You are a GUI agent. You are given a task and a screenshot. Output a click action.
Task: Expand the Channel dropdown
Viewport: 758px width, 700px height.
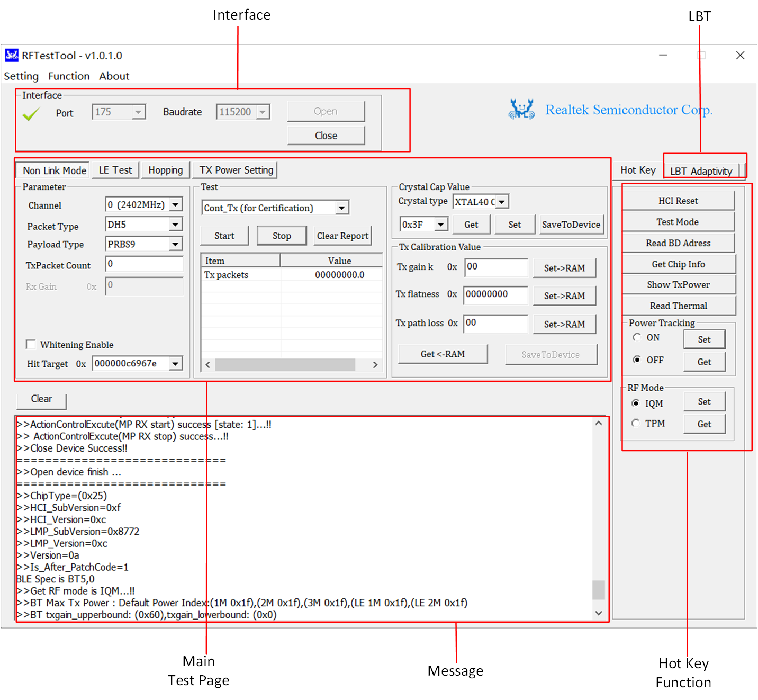point(176,204)
